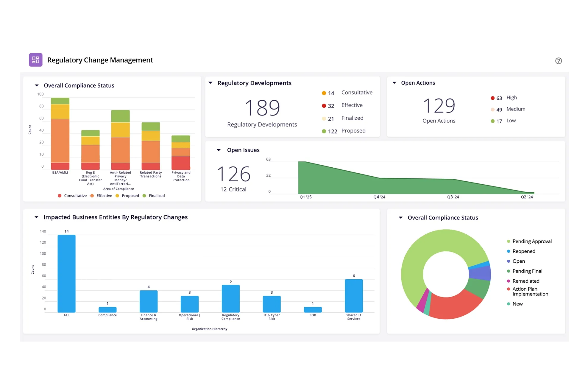Collapse the Open Actions panel arrow
The height and width of the screenshot is (391, 588).
click(x=394, y=83)
